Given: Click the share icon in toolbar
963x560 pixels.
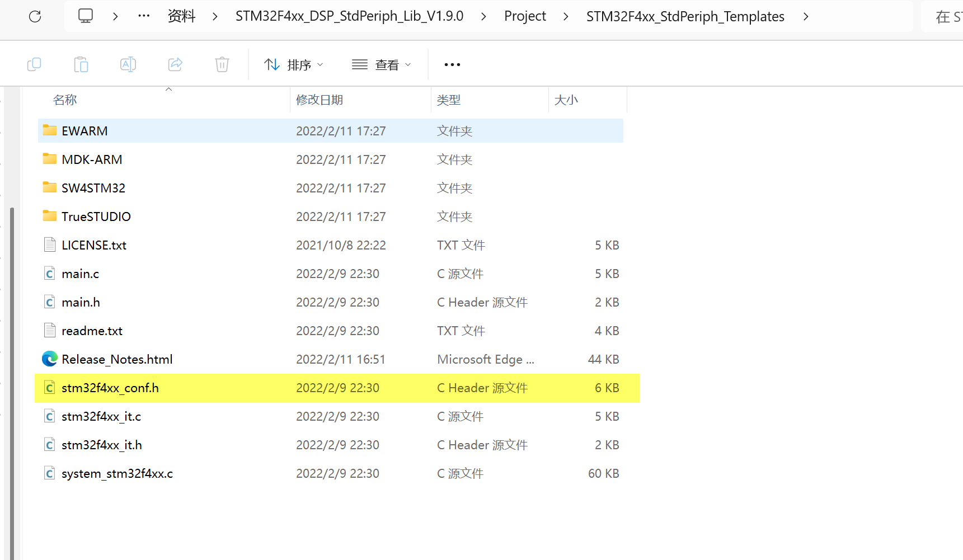Looking at the screenshot, I should click(x=175, y=64).
